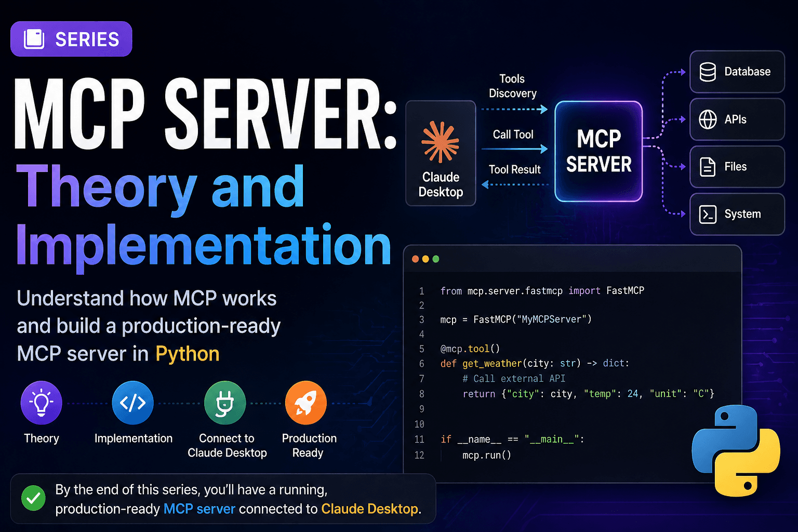The width and height of the screenshot is (798, 532).
Task: Select the Files box
Action: point(737,167)
